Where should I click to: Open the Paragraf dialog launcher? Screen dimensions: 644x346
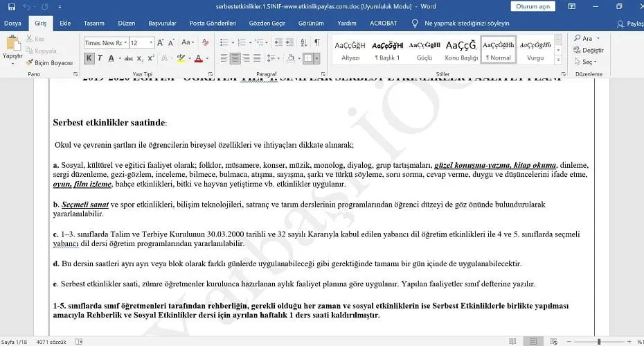[x=323, y=74]
